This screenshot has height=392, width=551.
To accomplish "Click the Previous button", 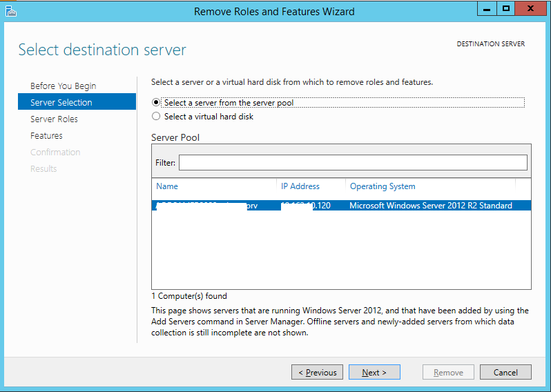I will click(x=318, y=372).
